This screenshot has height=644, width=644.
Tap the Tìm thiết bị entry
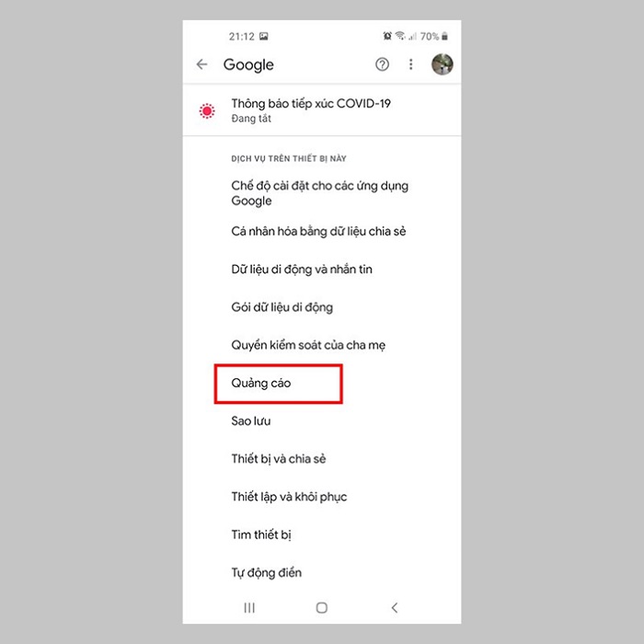322,535
